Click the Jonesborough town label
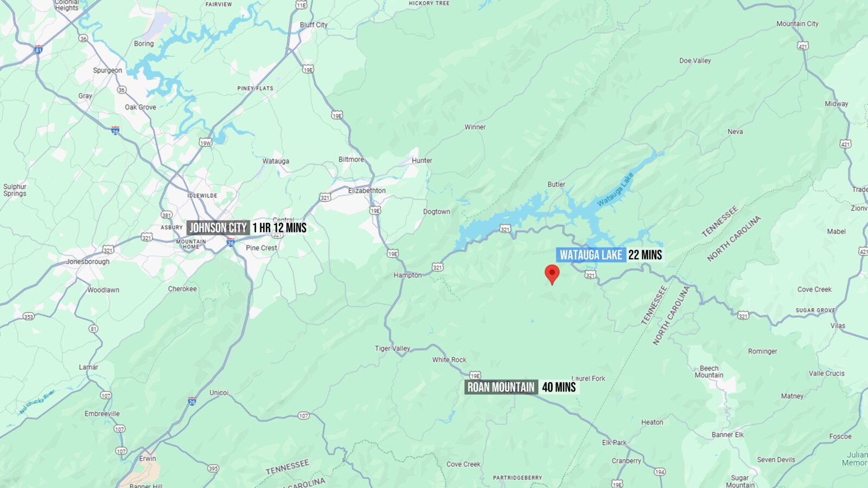The height and width of the screenshot is (488, 868). pos(88,261)
